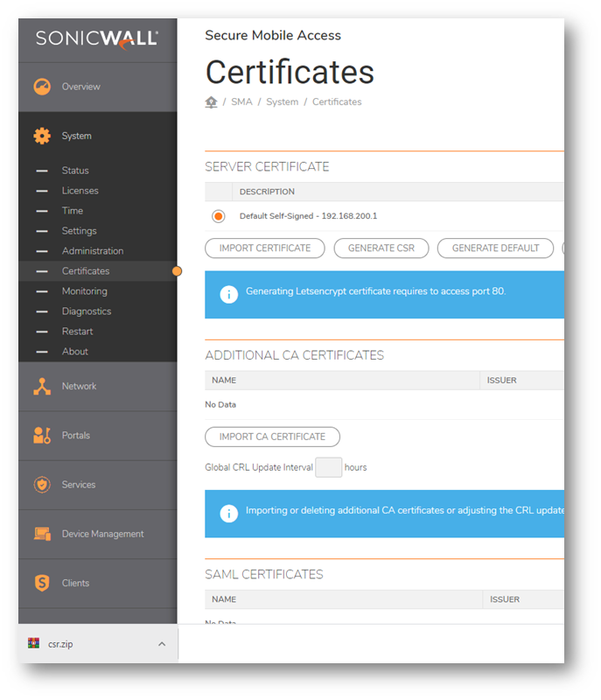Click the Services shield icon
Screen dimensions: 601x700
pos(42,485)
